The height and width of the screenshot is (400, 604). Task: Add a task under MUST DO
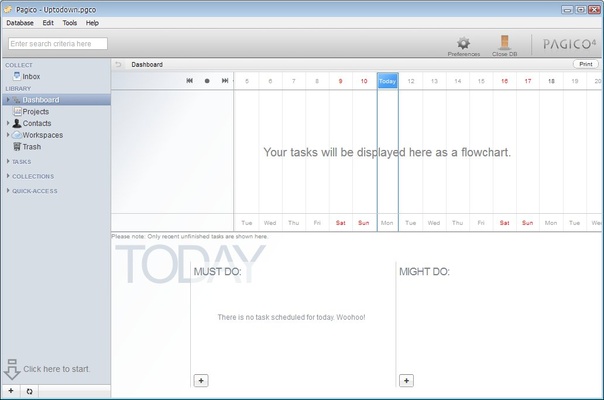201,381
